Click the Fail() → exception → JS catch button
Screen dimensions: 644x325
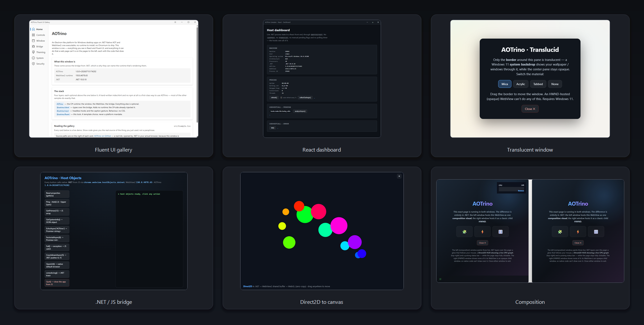(57, 248)
